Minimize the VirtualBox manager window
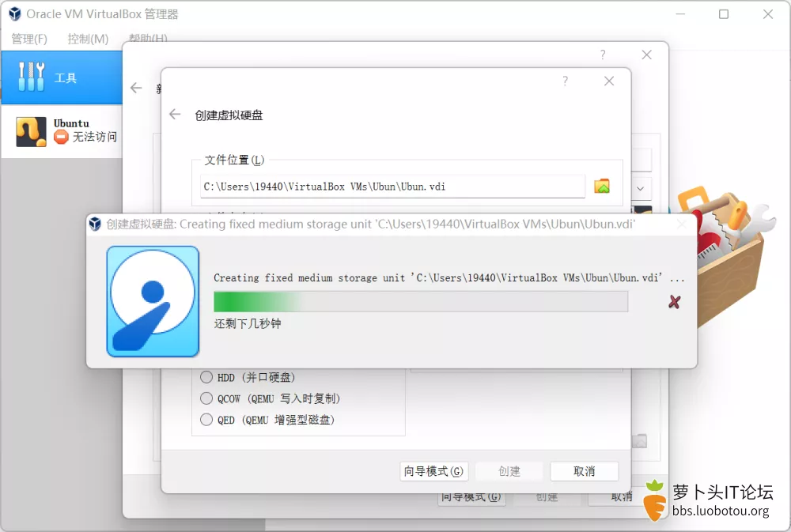The width and height of the screenshot is (791, 532). pyautogui.click(x=680, y=14)
